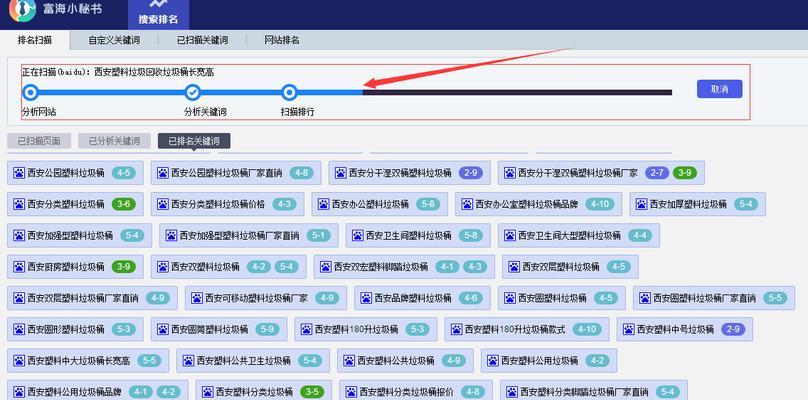Click the keyword text 西安塑料中大垃圾桶长宽高

[78, 361]
